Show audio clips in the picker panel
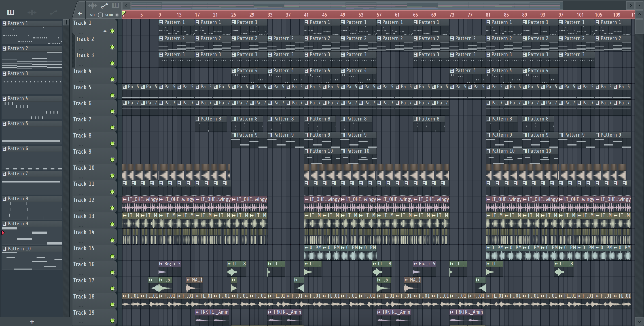This screenshot has width=644, height=326. pyautogui.click(x=32, y=12)
